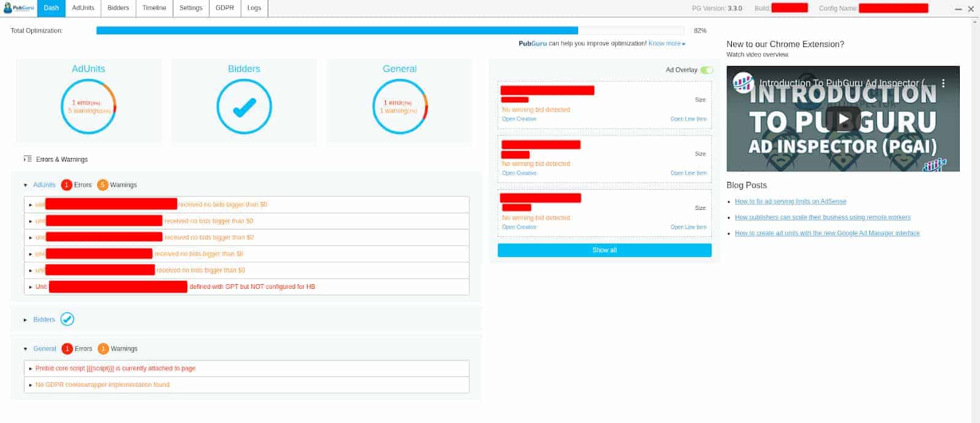Open the GDPR tab
The width and height of the screenshot is (980, 423).
click(225, 8)
